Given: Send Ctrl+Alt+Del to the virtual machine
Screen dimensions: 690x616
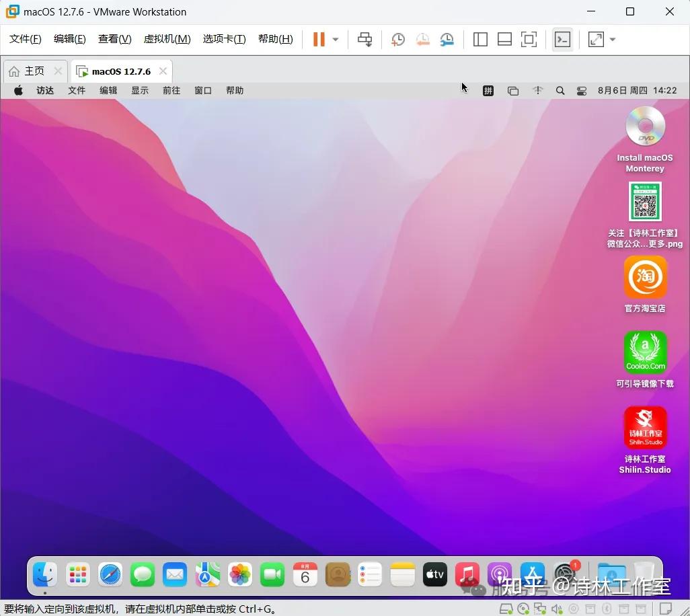Looking at the screenshot, I should pyautogui.click(x=365, y=39).
